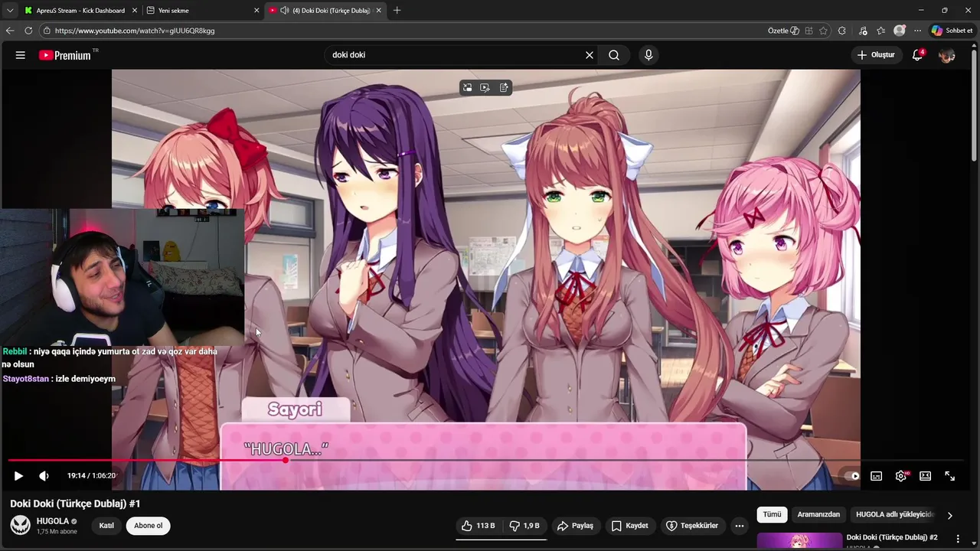Image resolution: width=980 pixels, height=551 pixels.
Task: Reload the page
Action: click(x=28, y=31)
